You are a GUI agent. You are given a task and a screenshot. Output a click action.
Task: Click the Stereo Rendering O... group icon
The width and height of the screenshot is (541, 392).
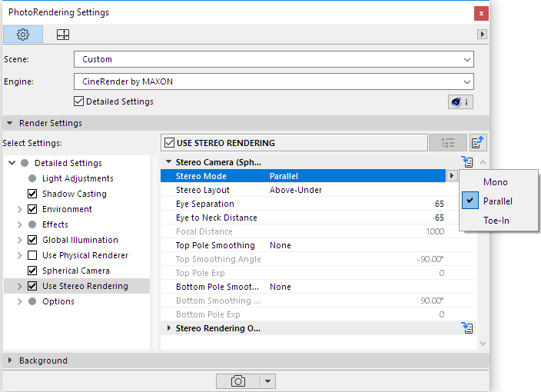coord(467,327)
